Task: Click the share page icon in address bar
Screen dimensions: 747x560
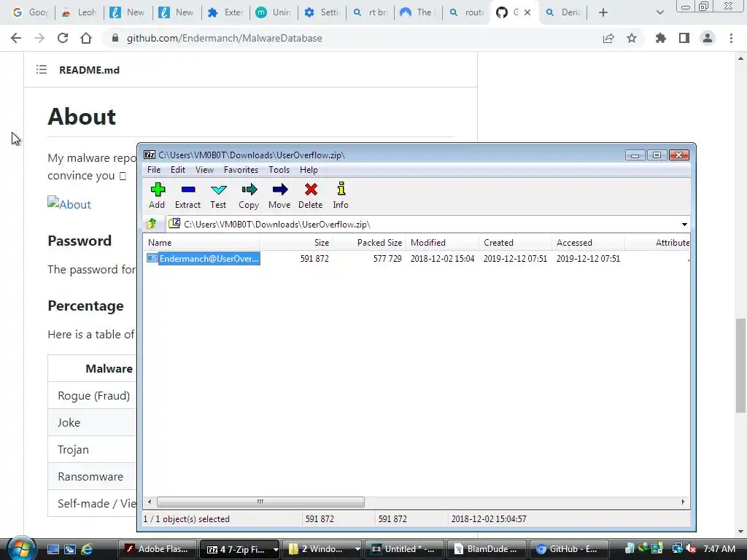Action: coord(608,38)
